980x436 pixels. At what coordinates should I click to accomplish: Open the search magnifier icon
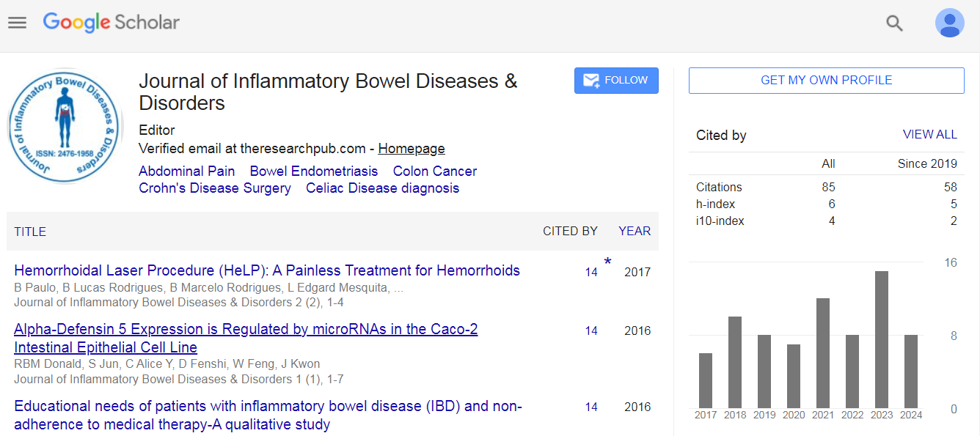tap(894, 23)
